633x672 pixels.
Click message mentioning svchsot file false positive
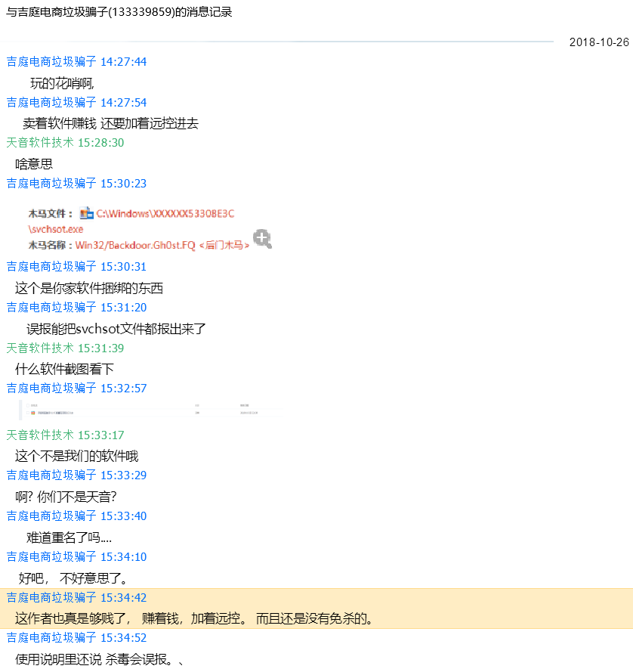click(x=116, y=328)
